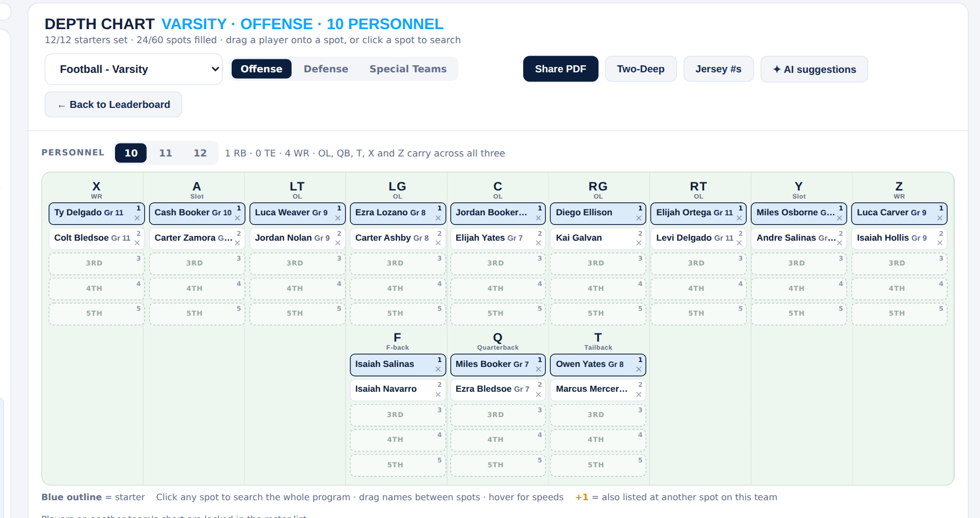
Task: Toggle the Jersey #s view
Action: [x=718, y=69]
